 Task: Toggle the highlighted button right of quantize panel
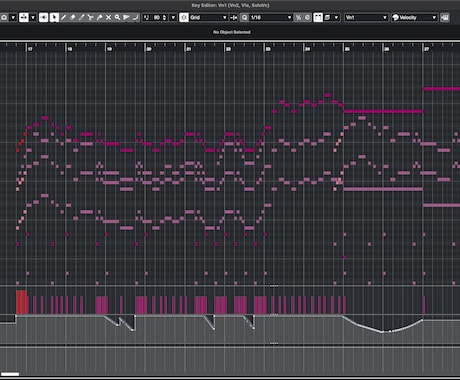[318, 17]
